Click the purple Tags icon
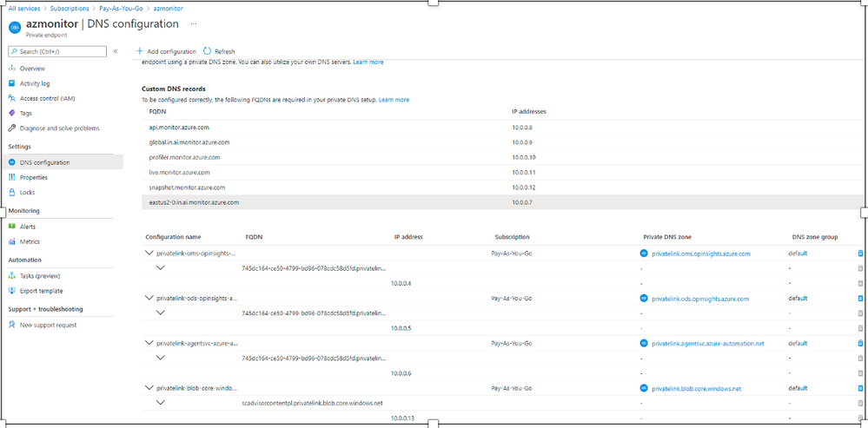The width and height of the screenshot is (868, 428). coord(11,114)
